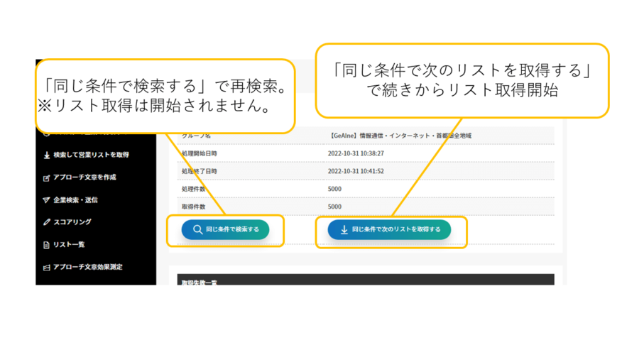Click the download arrow in 同じ条件で次のリストを取得する button

(x=344, y=229)
